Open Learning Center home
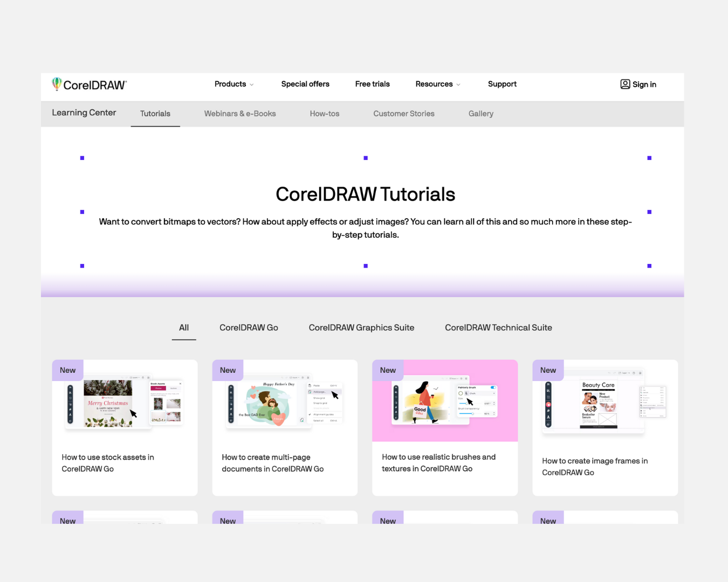The width and height of the screenshot is (728, 582). (x=84, y=113)
